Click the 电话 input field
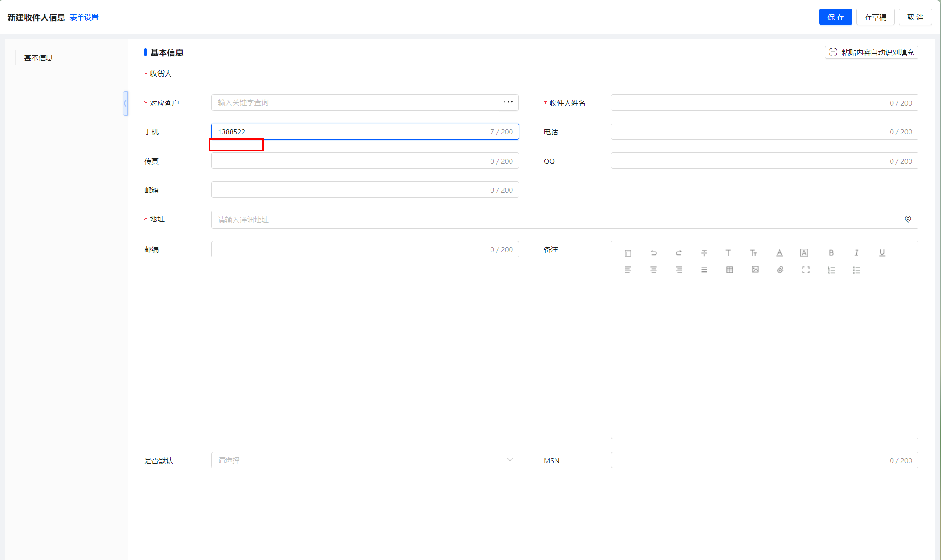This screenshot has height=560, width=941. [x=765, y=132]
